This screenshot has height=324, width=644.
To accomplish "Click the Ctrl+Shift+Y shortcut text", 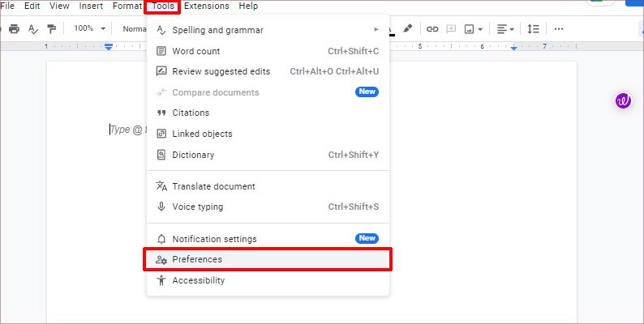I will (353, 155).
